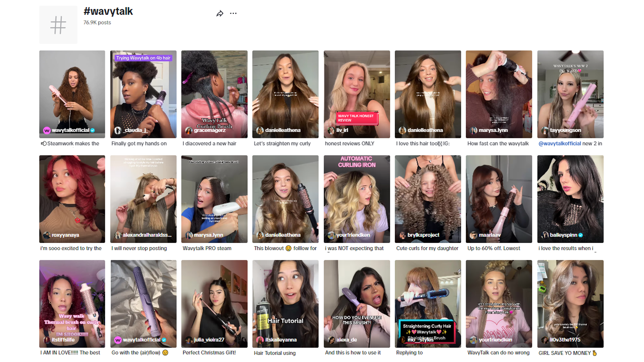Click caption 'i was NOT expecting that'
The image size is (644, 362).
tap(354, 248)
